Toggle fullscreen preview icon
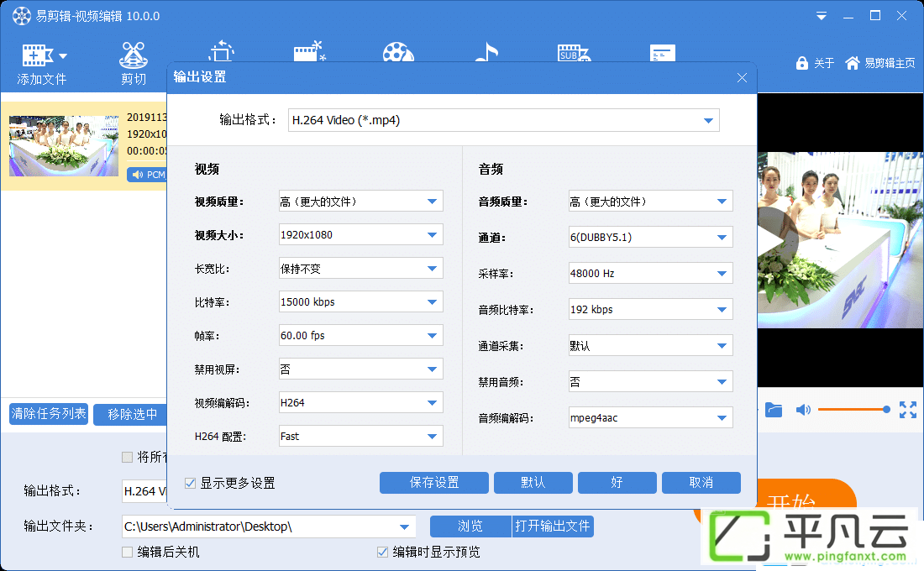 (x=908, y=410)
